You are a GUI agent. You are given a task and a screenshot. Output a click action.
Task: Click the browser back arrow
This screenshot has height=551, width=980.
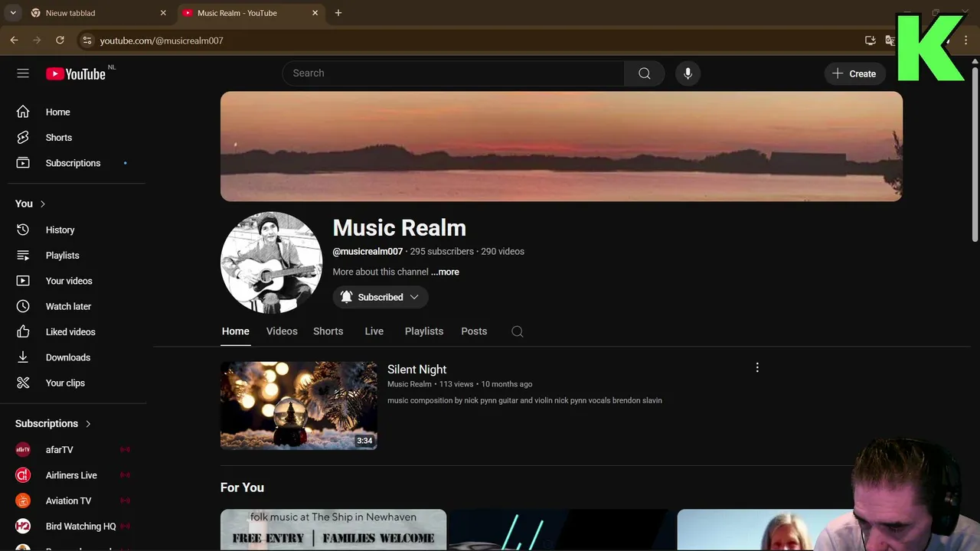(x=14, y=41)
